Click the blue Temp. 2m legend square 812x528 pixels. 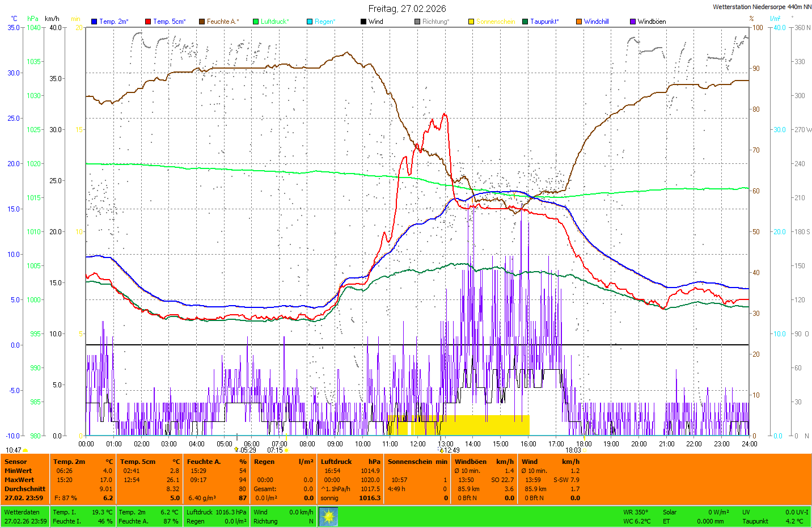pos(94,22)
